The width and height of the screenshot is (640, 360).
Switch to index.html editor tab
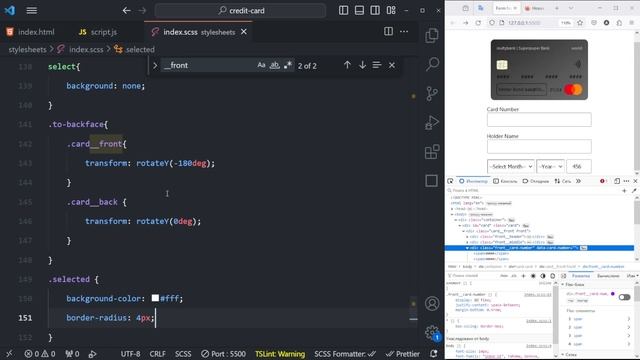30,32
